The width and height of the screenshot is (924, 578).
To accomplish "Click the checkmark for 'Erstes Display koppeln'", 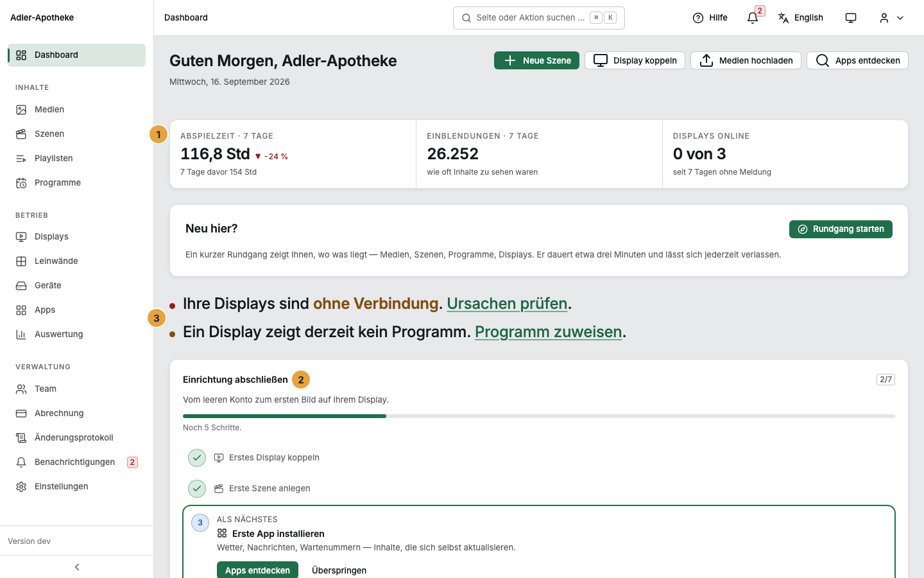I will tap(197, 458).
